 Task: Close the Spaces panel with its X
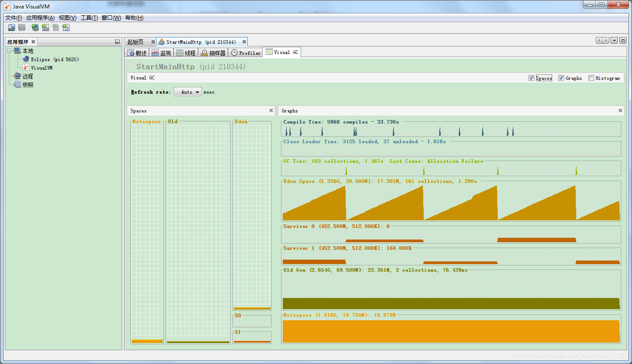tap(271, 110)
